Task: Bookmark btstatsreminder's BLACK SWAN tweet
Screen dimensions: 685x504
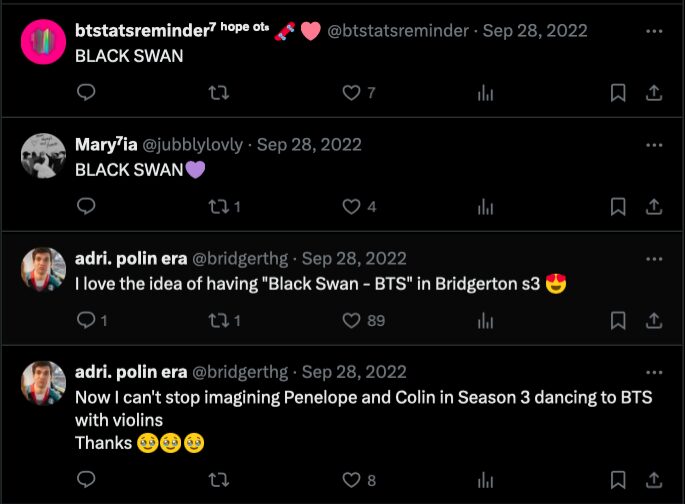Action: [618, 93]
